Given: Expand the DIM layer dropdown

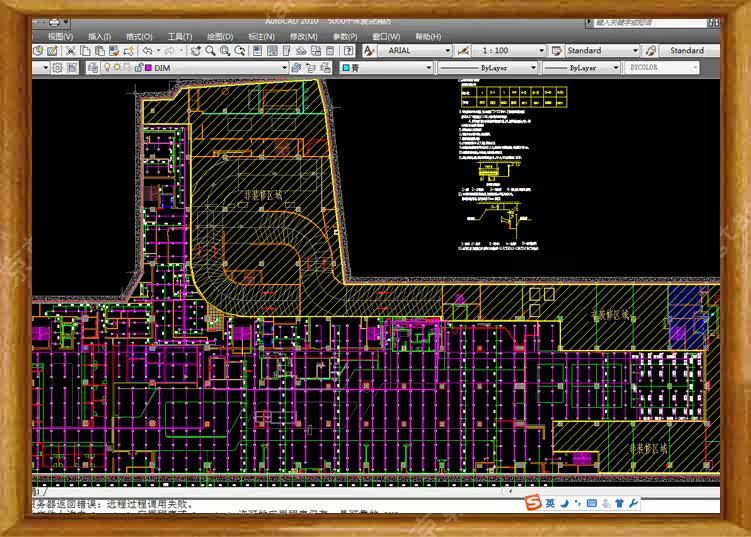Looking at the screenshot, I should [283, 68].
